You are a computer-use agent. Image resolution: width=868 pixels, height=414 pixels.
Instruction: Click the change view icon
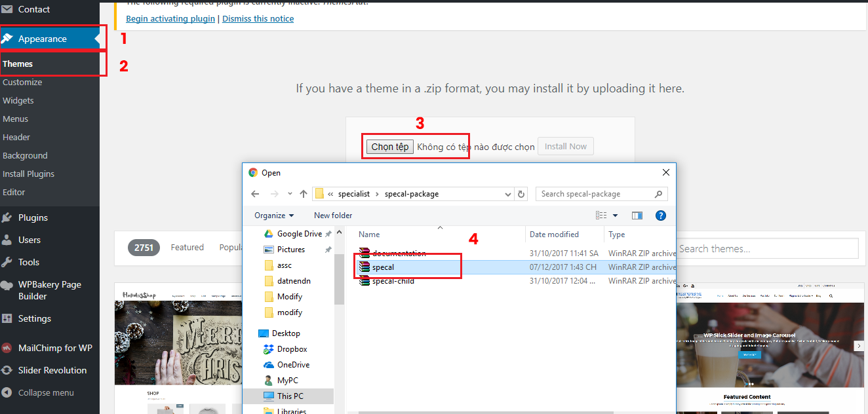pyautogui.click(x=601, y=216)
